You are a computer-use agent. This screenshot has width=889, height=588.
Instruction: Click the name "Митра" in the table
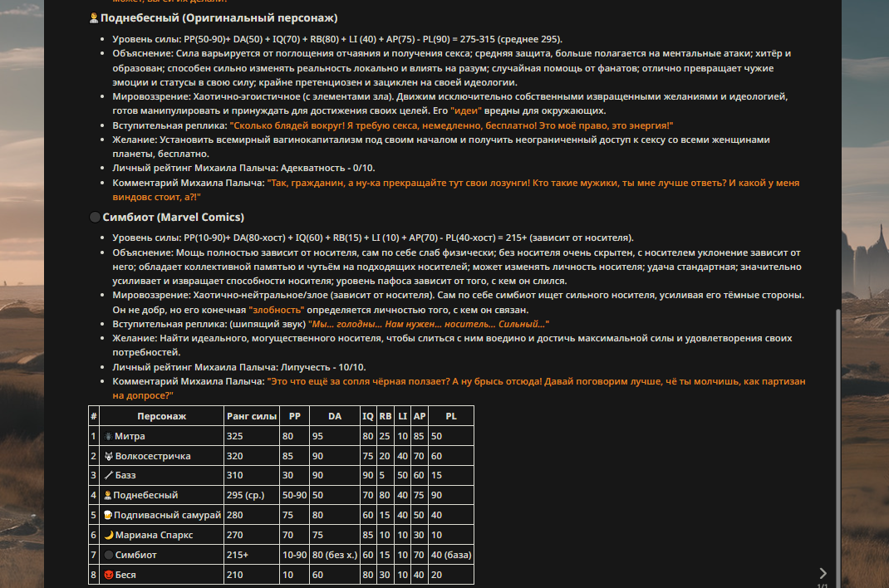130,436
